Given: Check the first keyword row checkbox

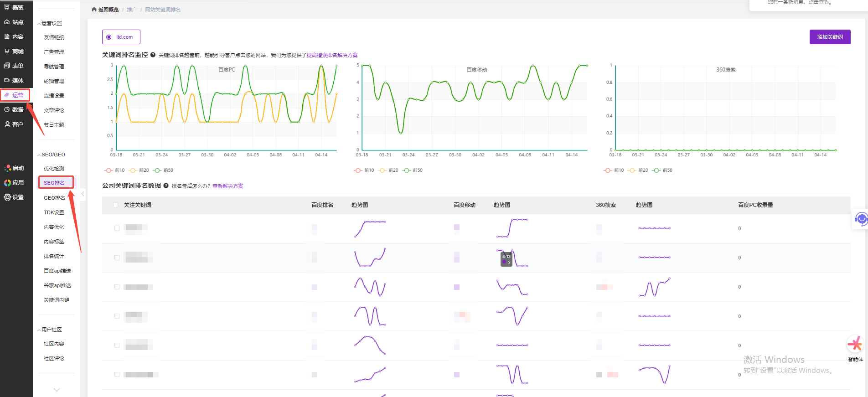Looking at the screenshot, I should 117,228.
